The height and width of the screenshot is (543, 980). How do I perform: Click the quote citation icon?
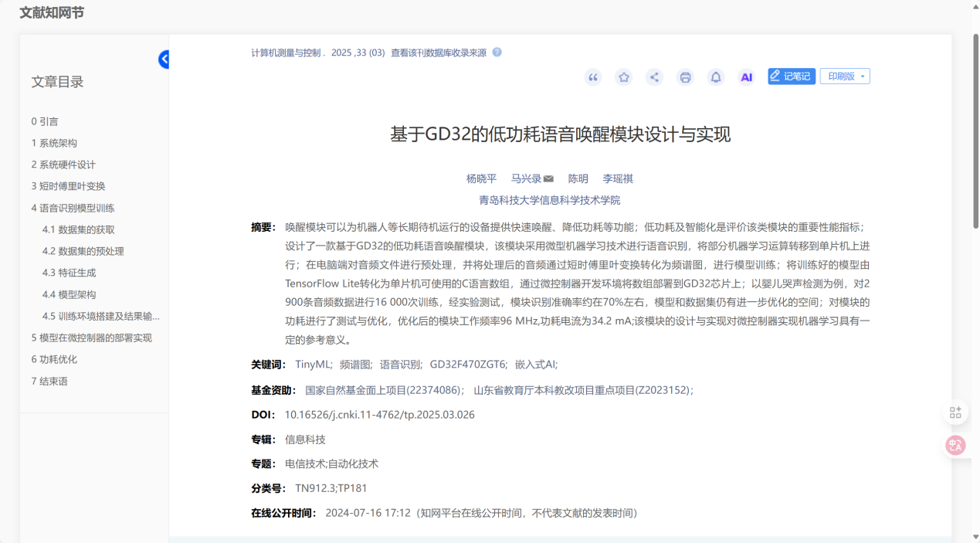tap(593, 77)
